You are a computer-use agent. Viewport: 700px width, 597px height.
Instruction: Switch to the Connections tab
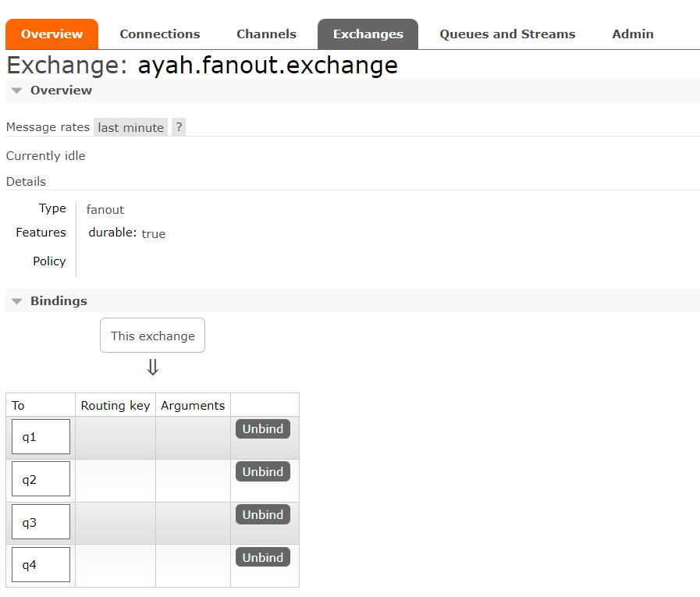pos(159,34)
